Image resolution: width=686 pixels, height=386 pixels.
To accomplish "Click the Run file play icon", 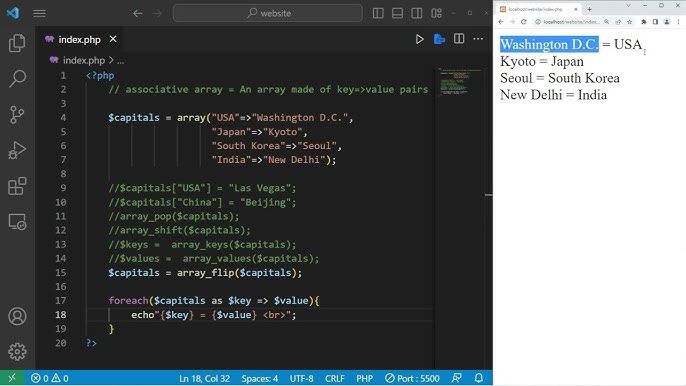I will pos(419,39).
